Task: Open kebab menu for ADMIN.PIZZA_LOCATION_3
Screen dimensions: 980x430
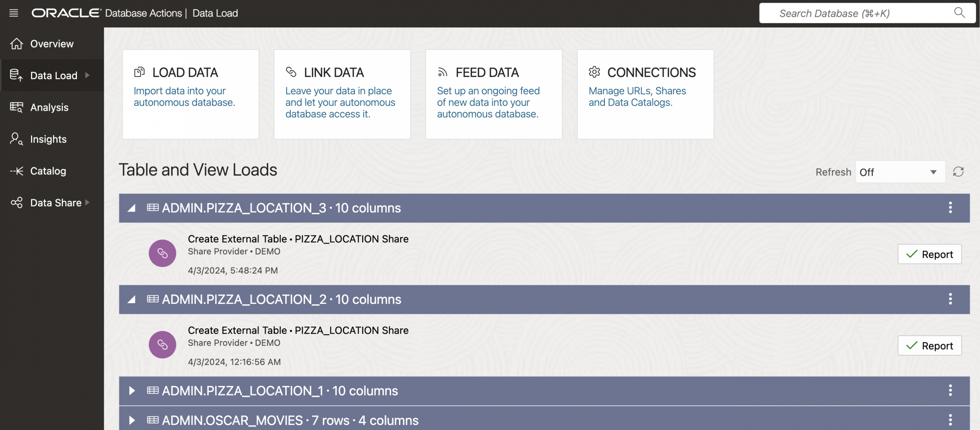Action: (x=950, y=208)
